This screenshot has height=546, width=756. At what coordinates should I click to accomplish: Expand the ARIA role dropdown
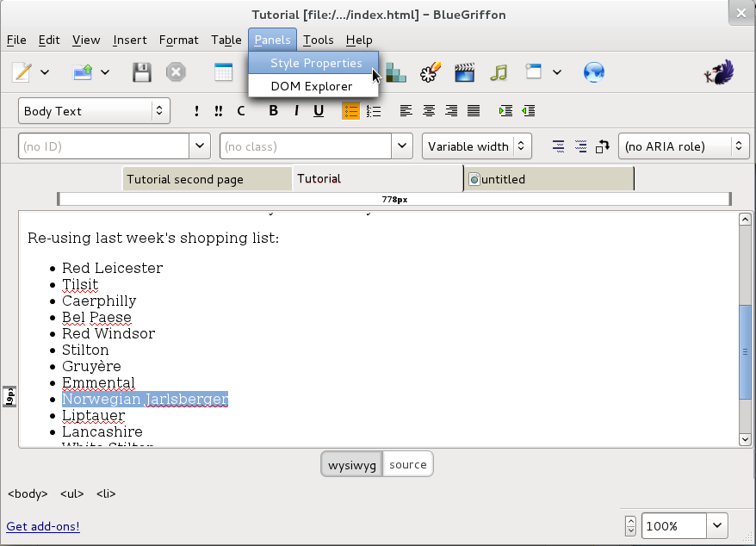coord(684,146)
